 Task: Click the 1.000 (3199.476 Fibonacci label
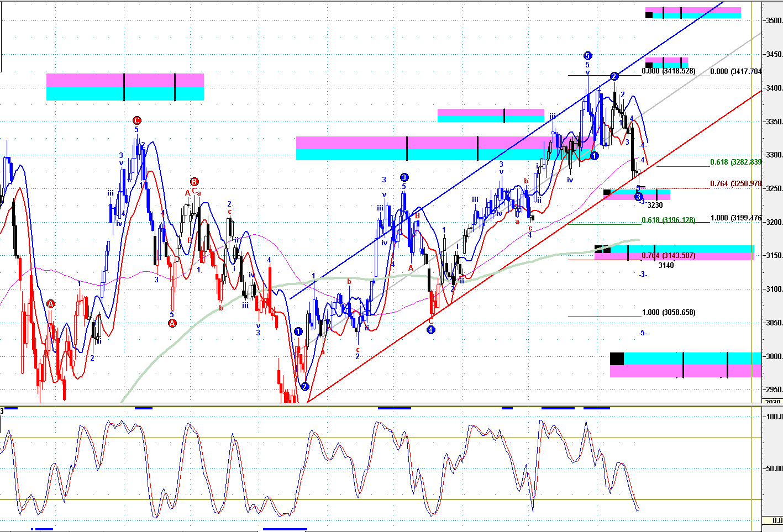(736, 218)
